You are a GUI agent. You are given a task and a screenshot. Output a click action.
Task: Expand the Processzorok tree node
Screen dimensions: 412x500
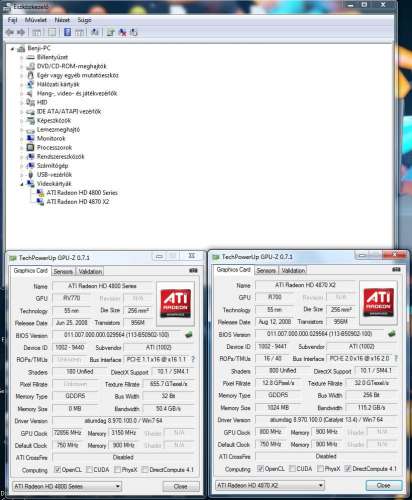point(22,148)
